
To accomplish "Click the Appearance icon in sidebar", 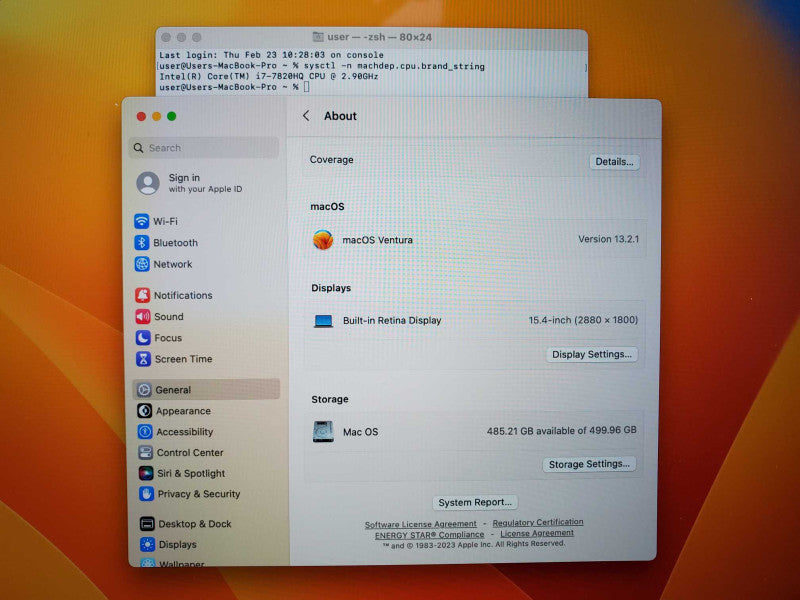I will pos(144,411).
